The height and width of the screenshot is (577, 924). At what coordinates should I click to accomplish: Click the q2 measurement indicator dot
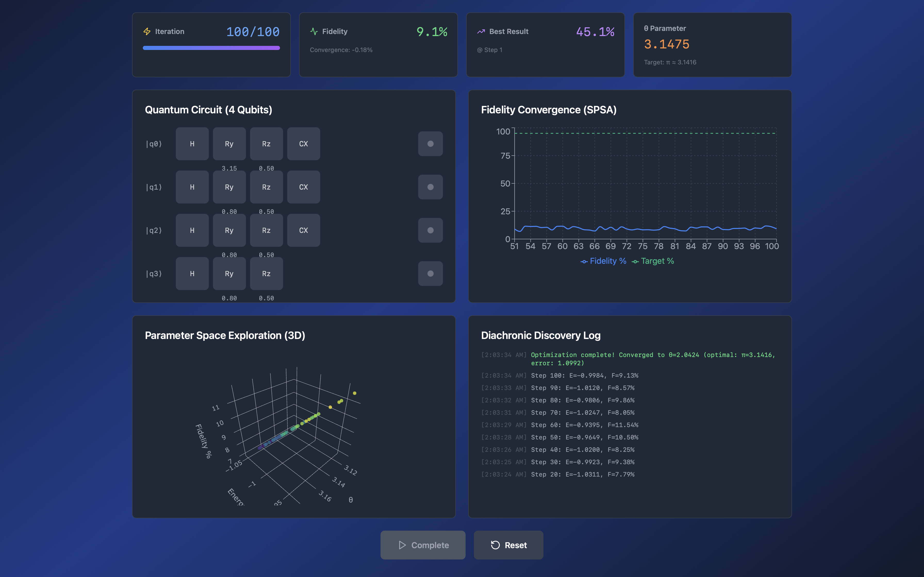tap(430, 230)
